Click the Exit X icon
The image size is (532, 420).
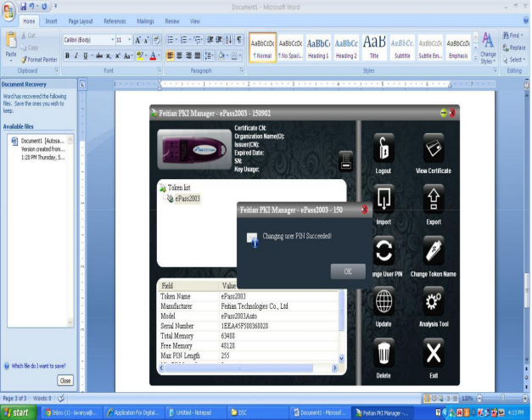434,353
